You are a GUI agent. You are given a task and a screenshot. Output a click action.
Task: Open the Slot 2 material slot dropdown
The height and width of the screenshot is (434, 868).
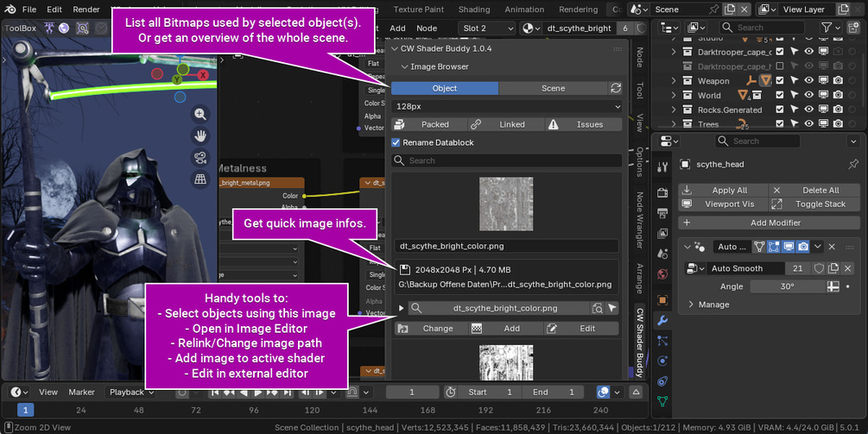(487, 28)
